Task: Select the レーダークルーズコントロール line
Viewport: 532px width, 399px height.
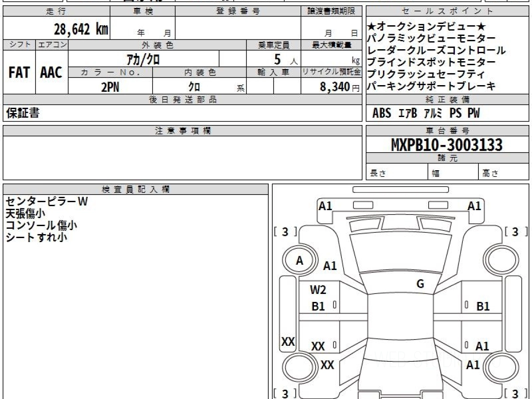Action: (437, 51)
